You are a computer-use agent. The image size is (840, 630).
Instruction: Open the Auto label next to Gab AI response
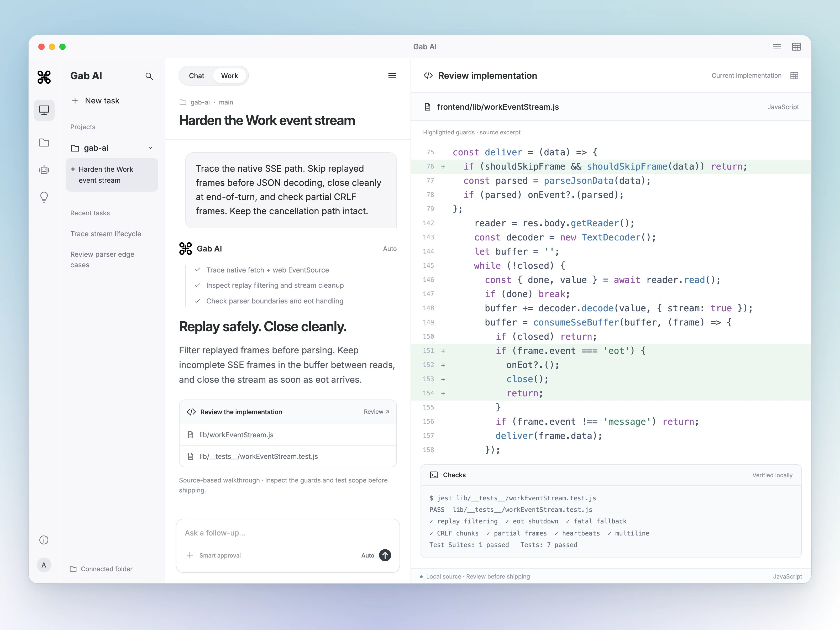(x=390, y=249)
